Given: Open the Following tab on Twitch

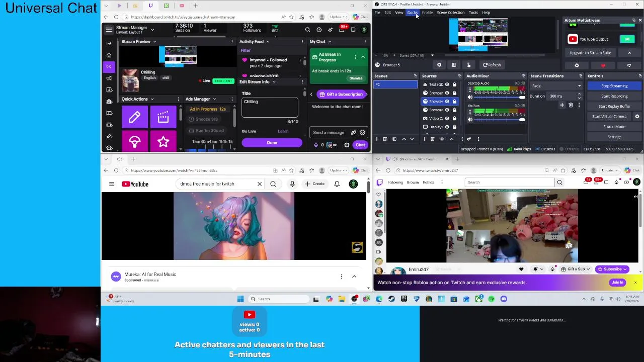Looking at the screenshot, I should pos(395,183).
